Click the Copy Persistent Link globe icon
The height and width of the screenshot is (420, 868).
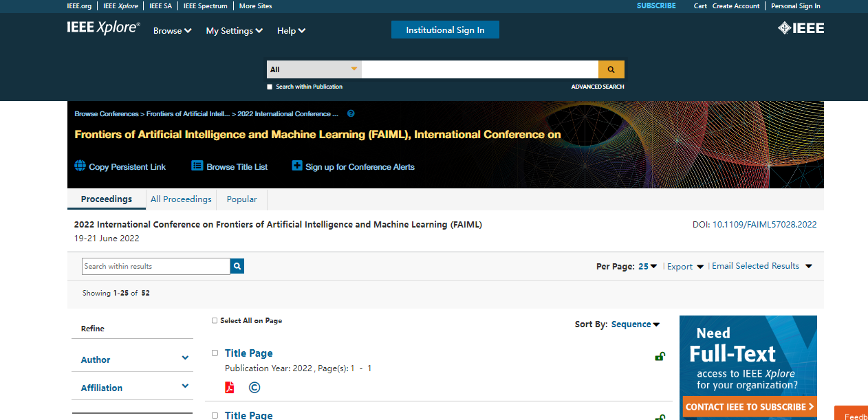click(x=80, y=166)
